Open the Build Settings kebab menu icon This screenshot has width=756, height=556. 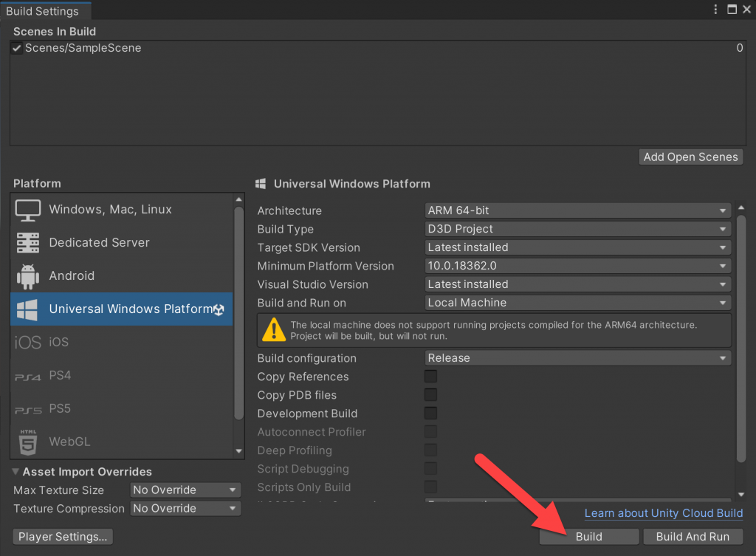715,9
